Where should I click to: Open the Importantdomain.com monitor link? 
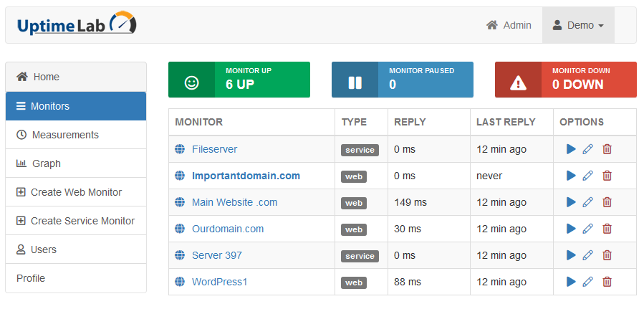tap(246, 176)
